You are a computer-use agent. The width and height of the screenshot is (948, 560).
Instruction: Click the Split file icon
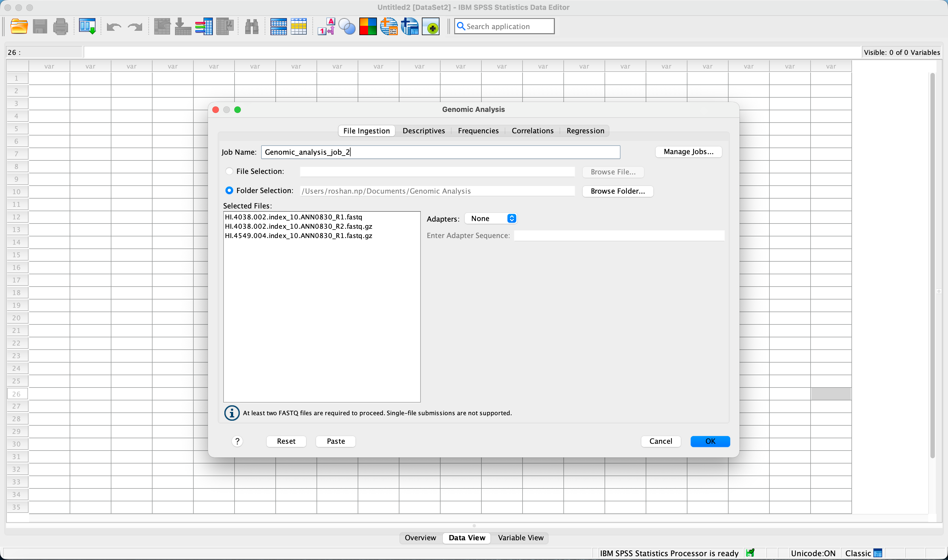coord(278,26)
